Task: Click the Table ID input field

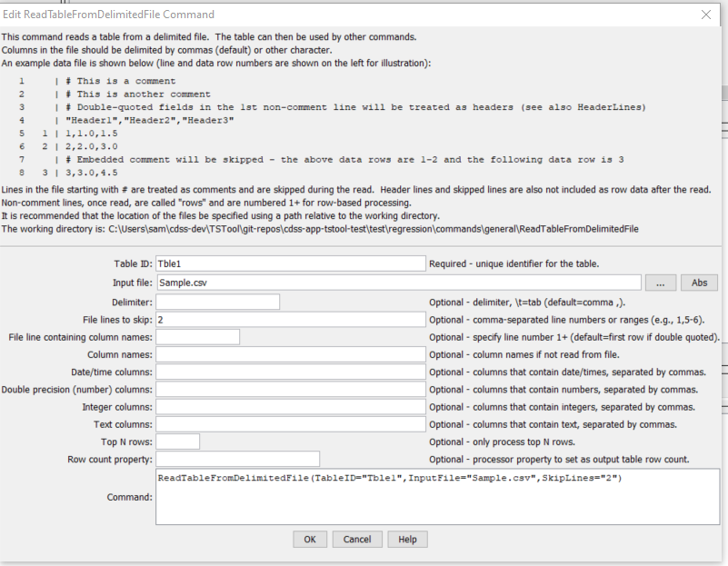Action: 291,263
